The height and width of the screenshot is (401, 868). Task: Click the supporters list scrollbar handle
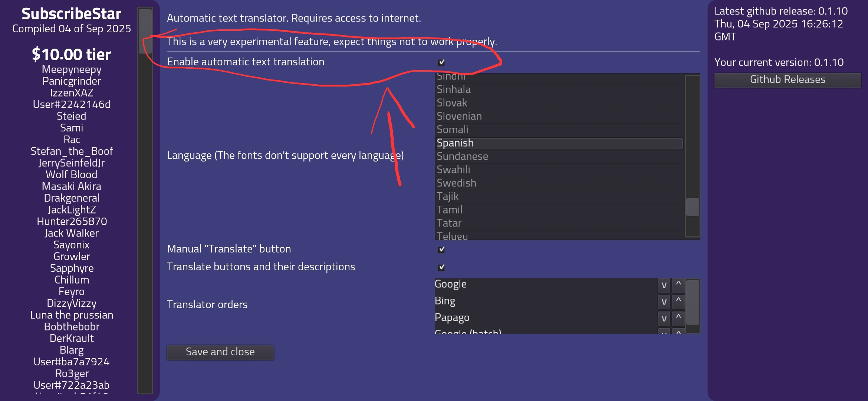(x=145, y=31)
